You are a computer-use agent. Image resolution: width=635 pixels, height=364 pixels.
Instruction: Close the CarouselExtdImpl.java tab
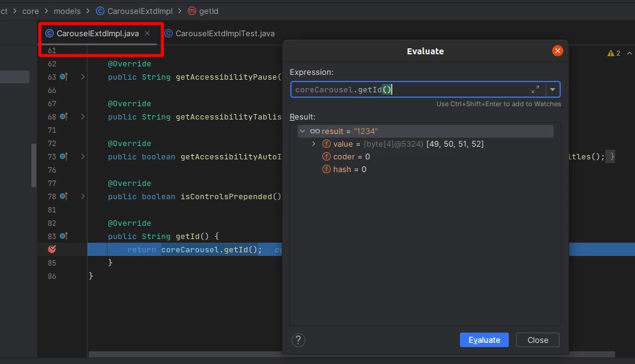pos(147,34)
